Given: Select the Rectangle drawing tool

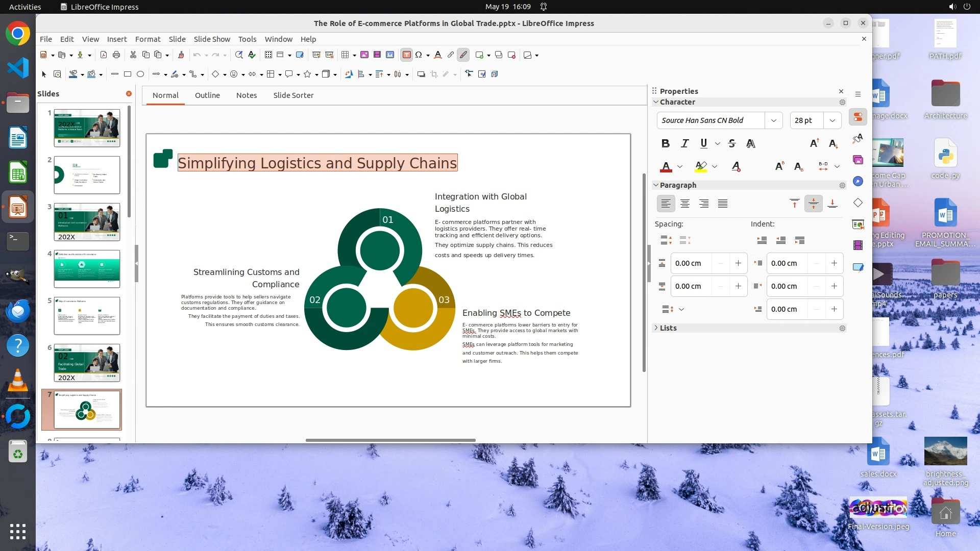Looking at the screenshot, I should (128, 74).
